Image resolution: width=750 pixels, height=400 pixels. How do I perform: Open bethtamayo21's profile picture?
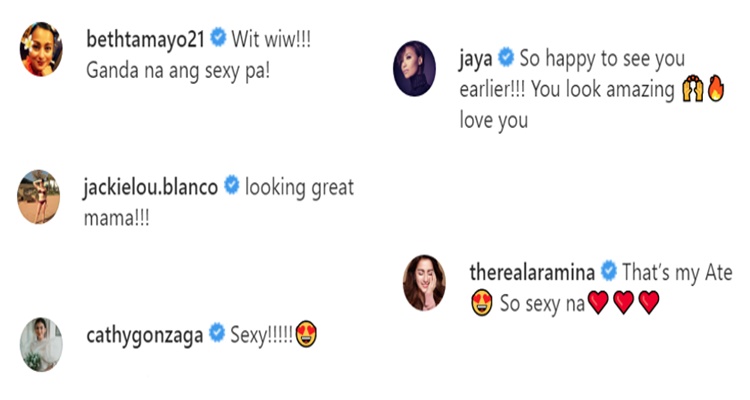click(42, 50)
